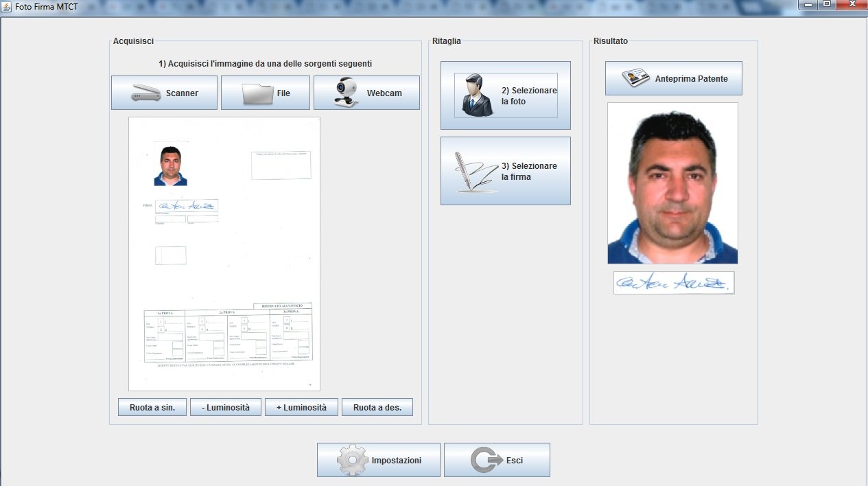Image resolution: width=868 pixels, height=486 pixels.
Task: Click the small photo on scanned document
Action: 170,166
